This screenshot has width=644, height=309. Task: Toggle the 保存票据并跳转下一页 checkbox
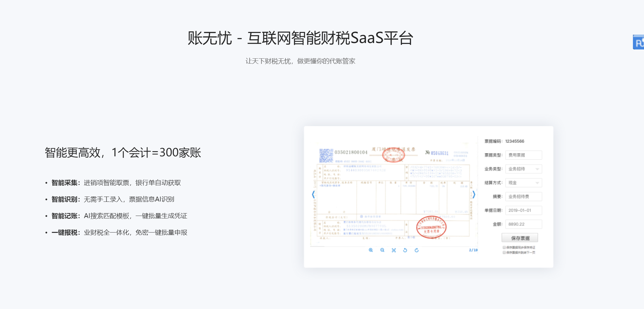pyautogui.click(x=504, y=252)
